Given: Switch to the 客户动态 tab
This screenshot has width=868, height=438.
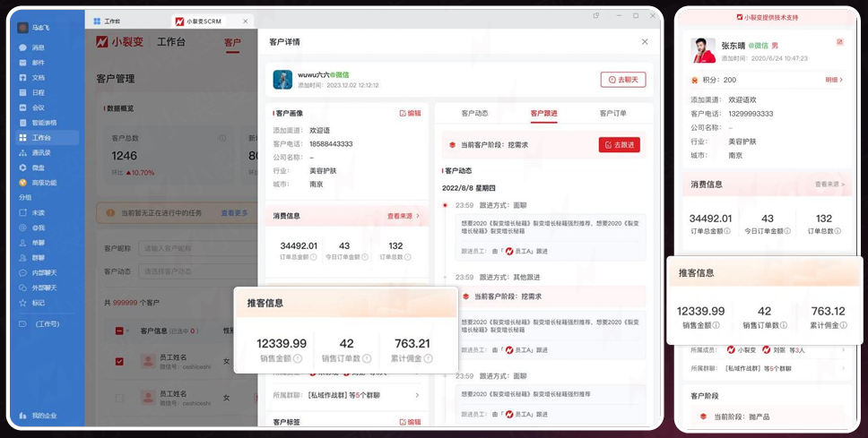Looking at the screenshot, I should pos(474,114).
